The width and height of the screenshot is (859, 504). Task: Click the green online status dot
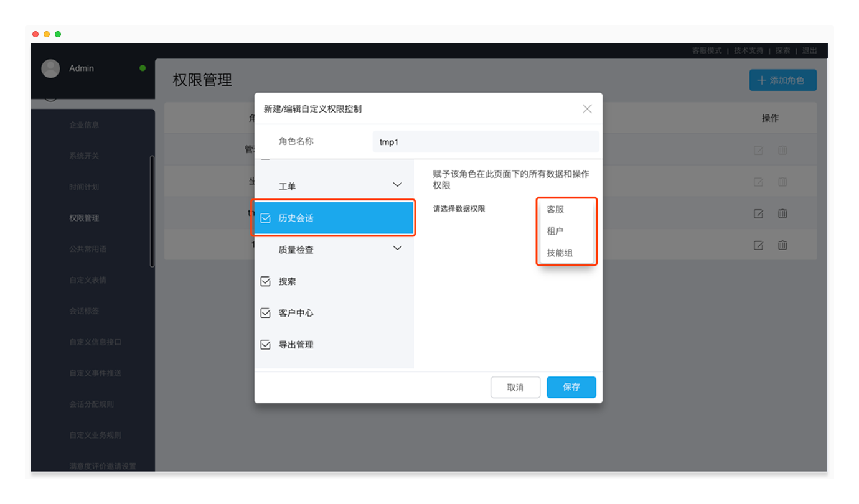143,68
